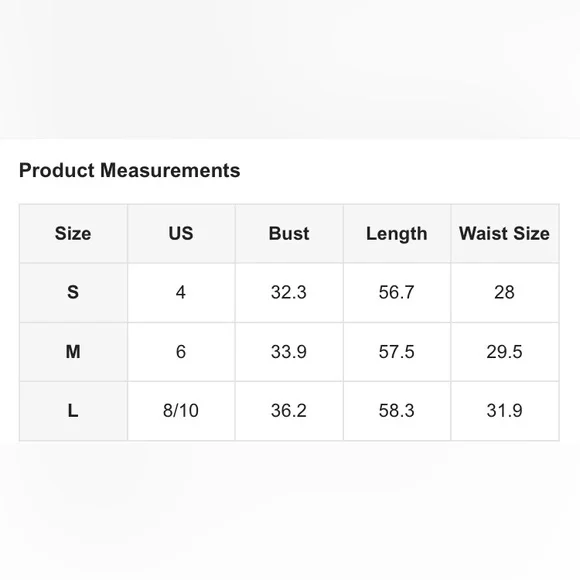Select the S size row label
580x580 pixels.
73,292
